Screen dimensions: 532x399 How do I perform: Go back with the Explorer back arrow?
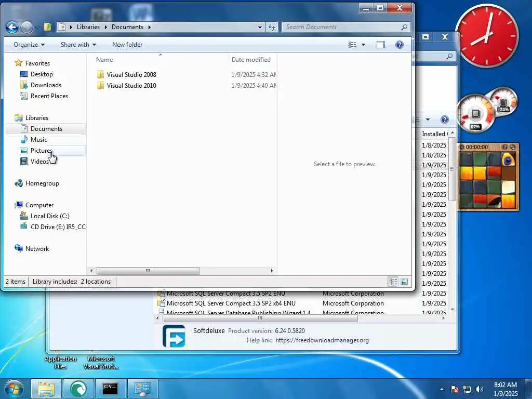(12, 27)
